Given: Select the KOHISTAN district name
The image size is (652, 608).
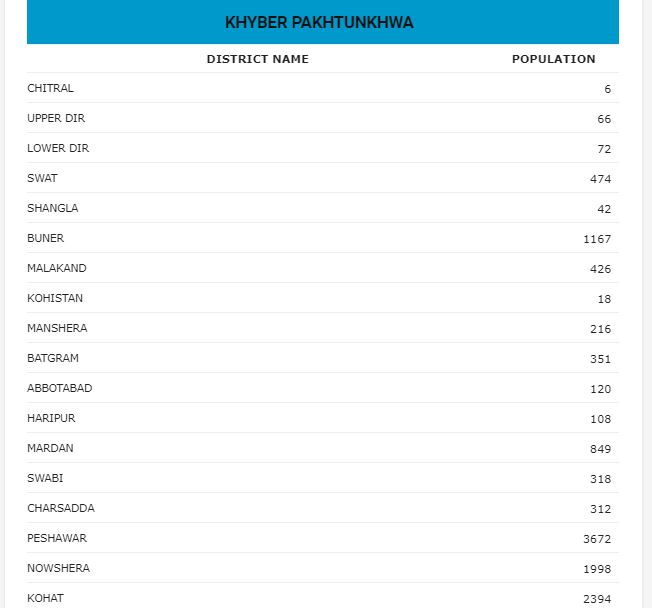Looking at the screenshot, I should click(55, 298).
